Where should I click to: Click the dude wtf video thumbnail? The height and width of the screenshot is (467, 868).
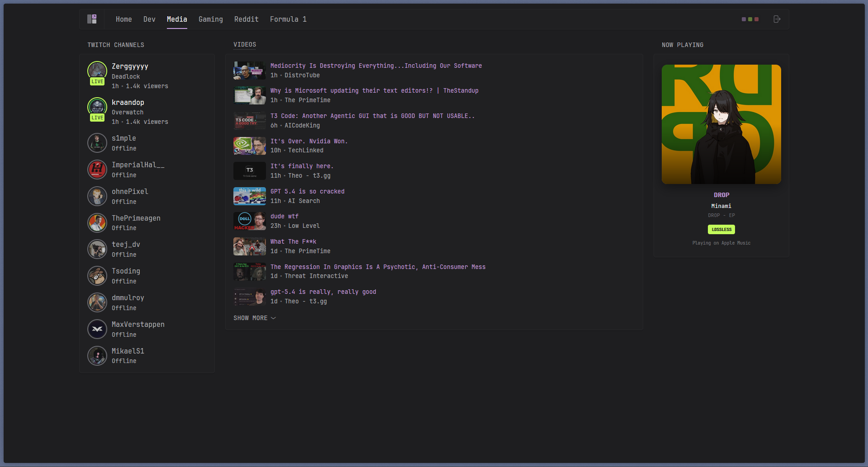[x=249, y=221]
